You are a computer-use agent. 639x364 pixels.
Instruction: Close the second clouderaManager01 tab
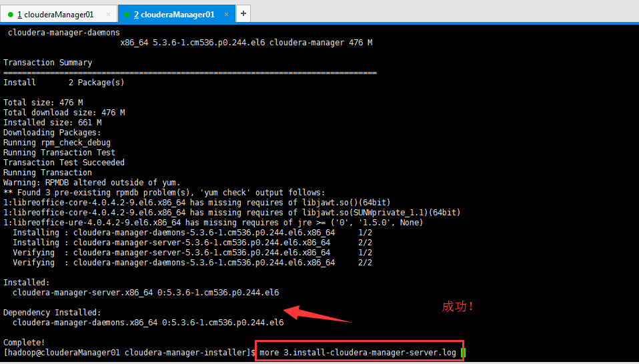tap(226, 15)
